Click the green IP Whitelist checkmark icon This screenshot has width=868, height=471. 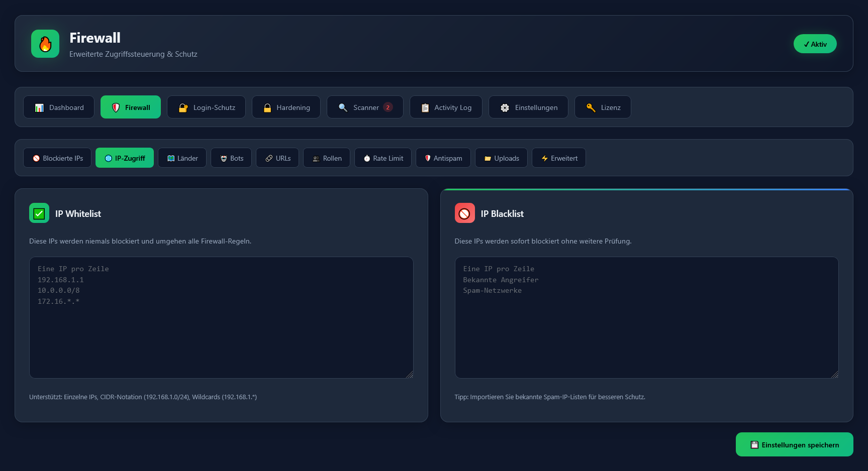(x=39, y=213)
